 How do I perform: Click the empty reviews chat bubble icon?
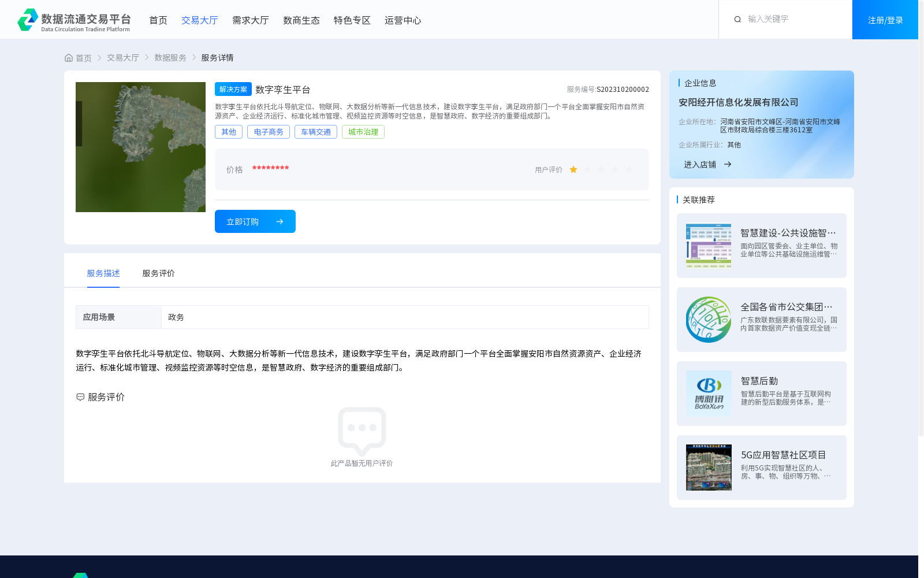[362, 431]
